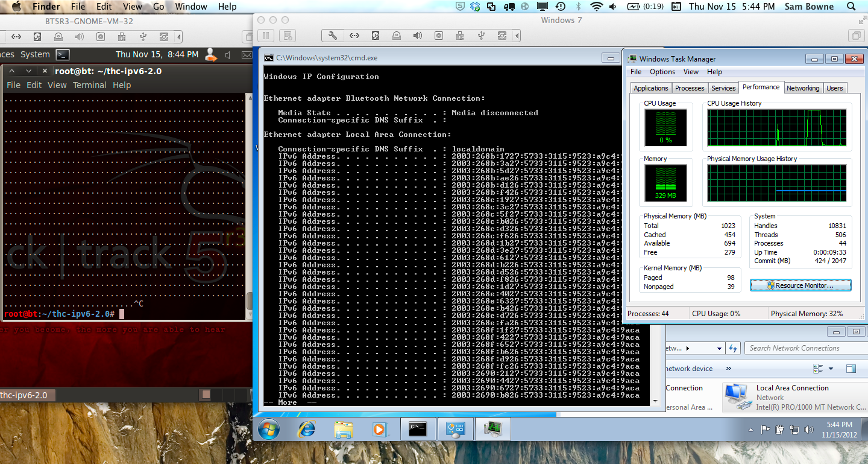868x464 pixels.
Task: Open Task Manager View menu
Action: tap(691, 72)
